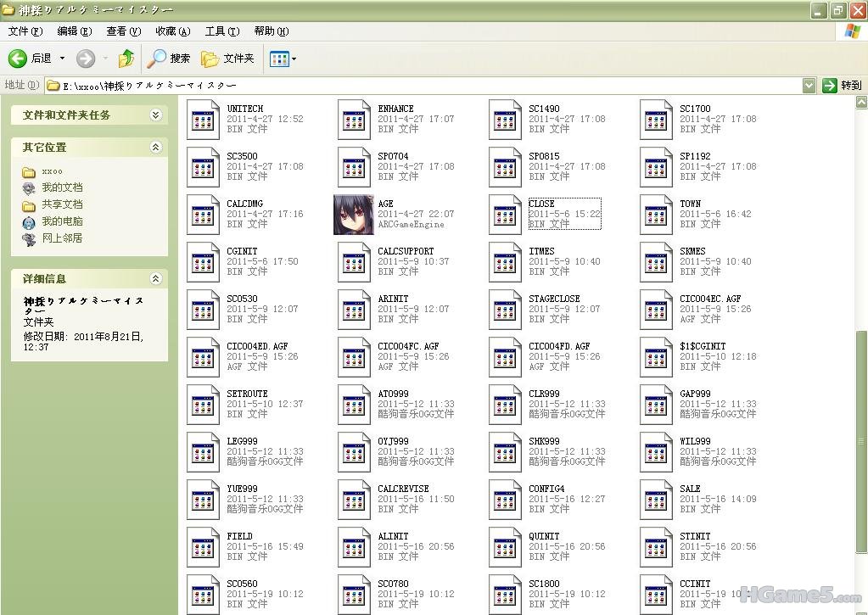Image resolution: width=868 pixels, height=615 pixels.
Task: Go to 我的电脑 link
Action: click(x=62, y=221)
